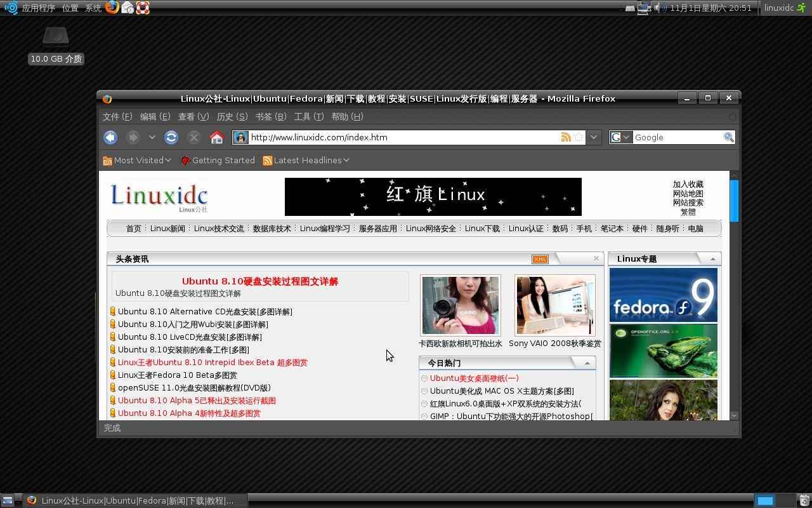Open the 帮助(H) menu
This screenshot has height=508, width=812.
click(x=347, y=117)
